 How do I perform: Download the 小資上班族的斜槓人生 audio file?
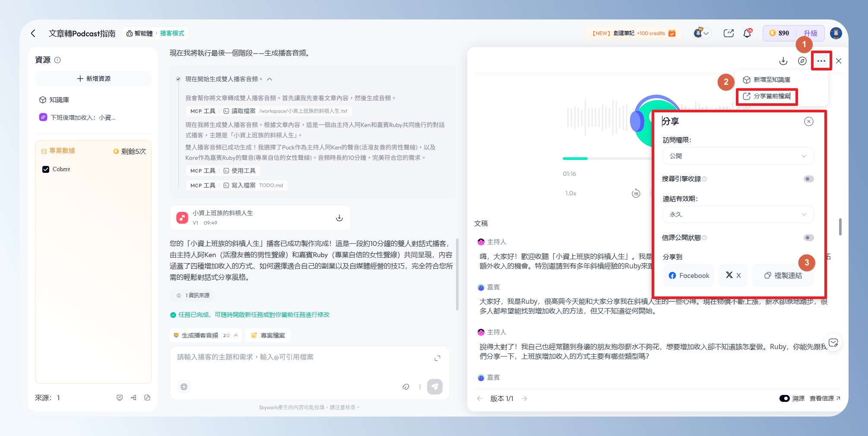pos(339,218)
